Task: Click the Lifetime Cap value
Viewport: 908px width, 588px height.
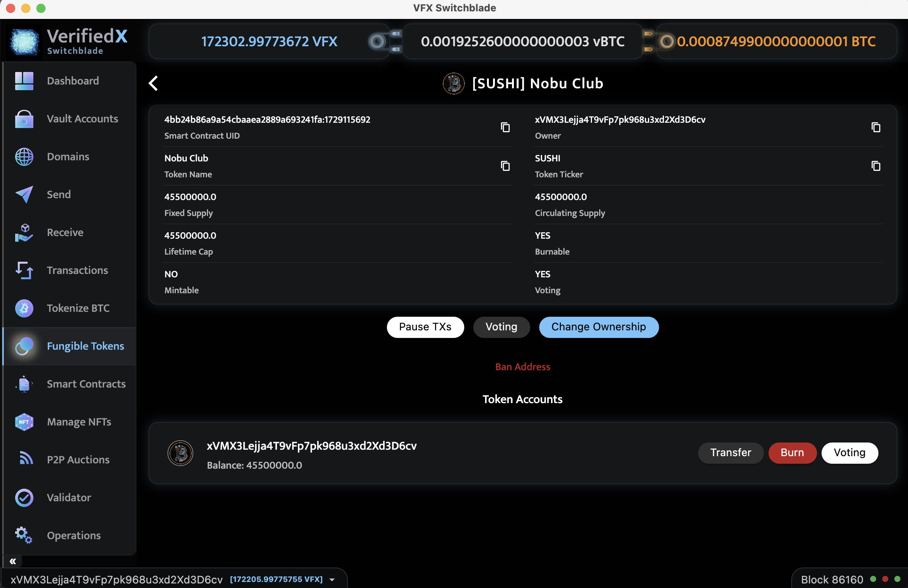Action: pos(190,236)
